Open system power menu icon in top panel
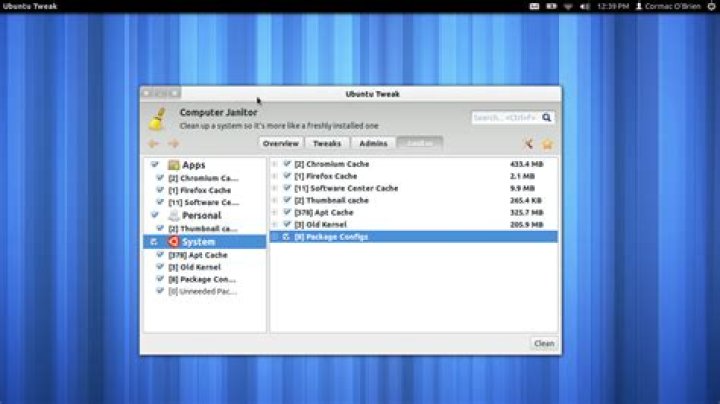720x404 pixels. (711, 6)
